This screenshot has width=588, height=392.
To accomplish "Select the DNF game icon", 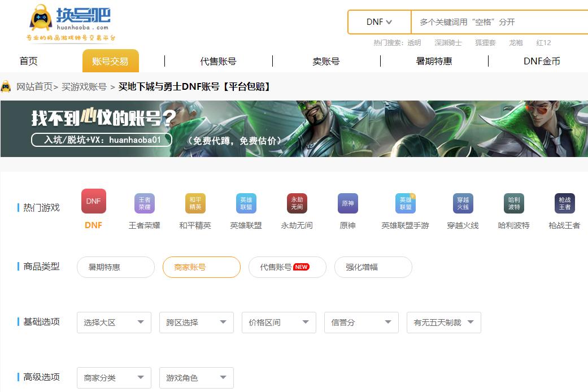I will tap(93, 201).
